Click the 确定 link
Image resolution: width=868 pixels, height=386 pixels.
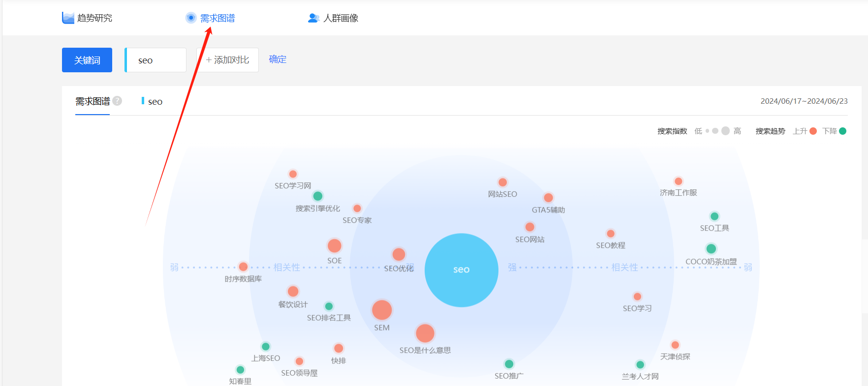(x=278, y=59)
